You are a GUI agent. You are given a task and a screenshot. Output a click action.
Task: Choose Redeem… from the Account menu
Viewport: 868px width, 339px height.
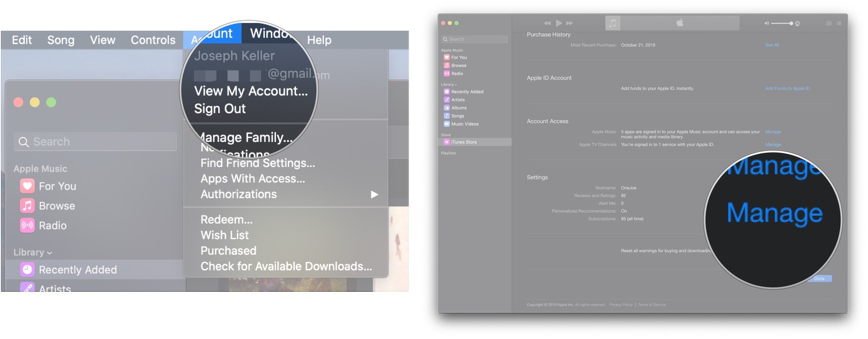tap(226, 220)
